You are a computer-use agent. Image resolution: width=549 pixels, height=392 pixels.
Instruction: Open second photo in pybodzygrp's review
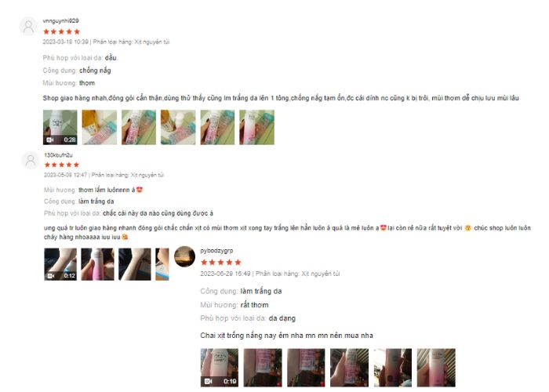[x=263, y=368]
